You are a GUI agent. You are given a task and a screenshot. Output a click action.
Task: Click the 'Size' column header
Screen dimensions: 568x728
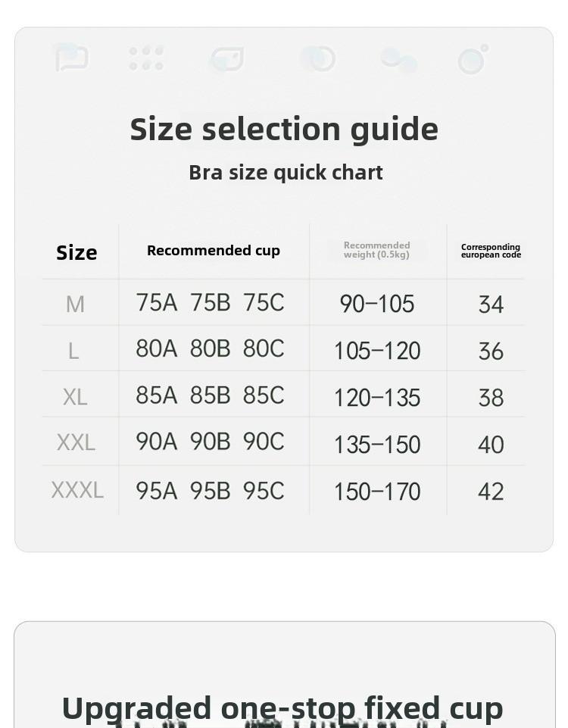point(76,252)
